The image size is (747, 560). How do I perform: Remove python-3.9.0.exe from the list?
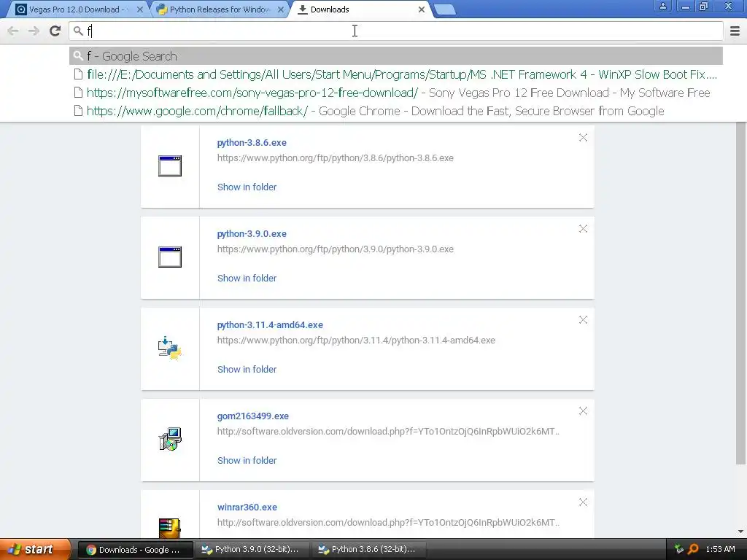coord(583,228)
